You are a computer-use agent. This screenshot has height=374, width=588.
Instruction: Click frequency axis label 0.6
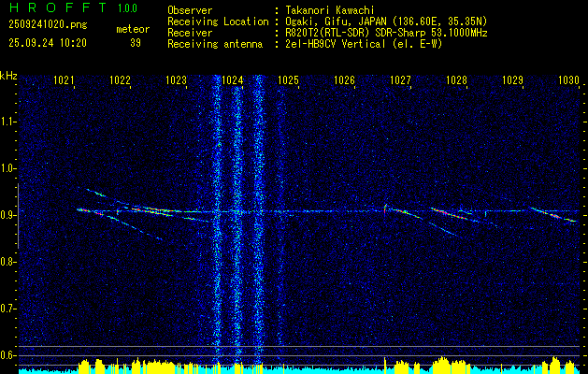[x=7, y=355]
